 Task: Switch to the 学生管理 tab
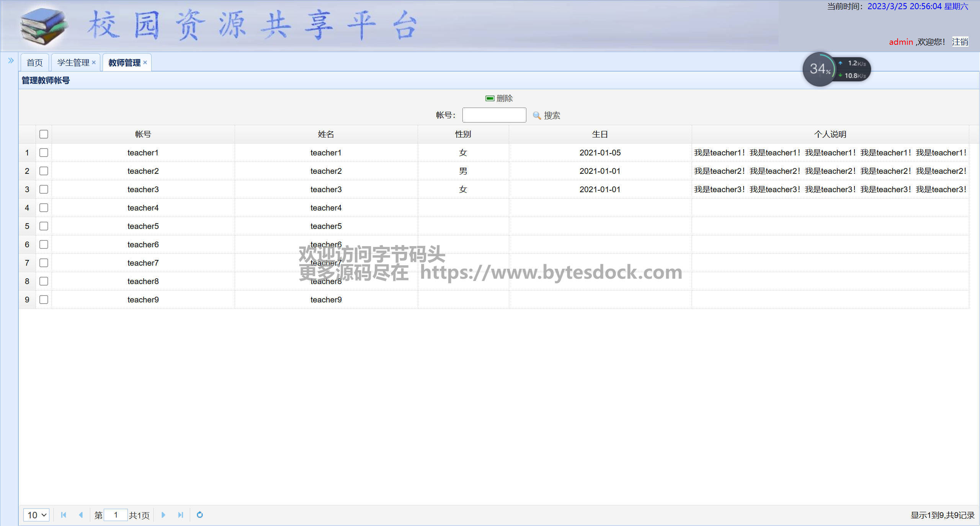pyautogui.click(x=73, y=63)
